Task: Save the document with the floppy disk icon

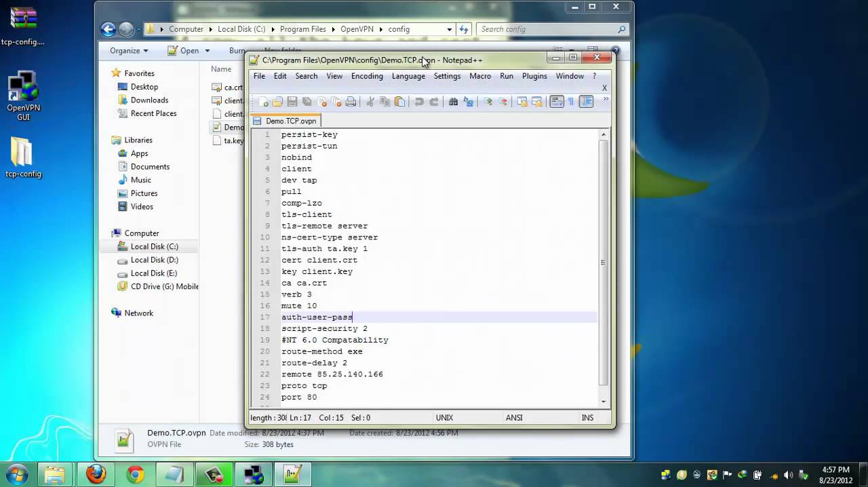Action: coord(292,102)
